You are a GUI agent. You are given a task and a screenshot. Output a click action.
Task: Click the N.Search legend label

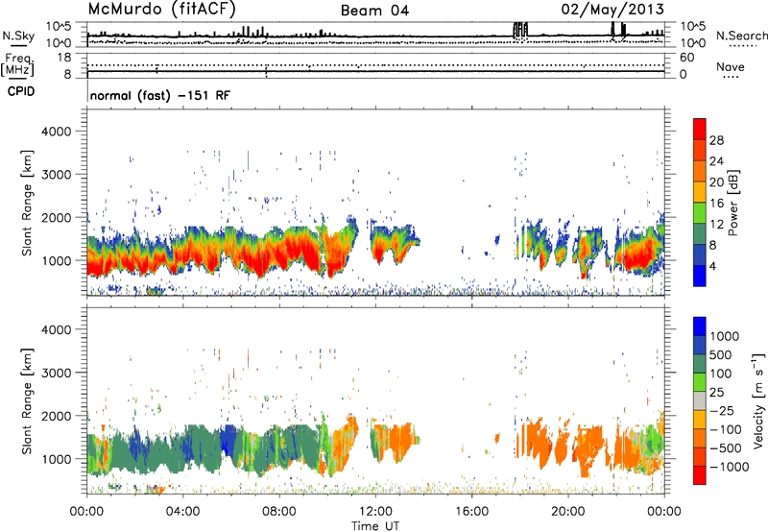coord(741,36)
